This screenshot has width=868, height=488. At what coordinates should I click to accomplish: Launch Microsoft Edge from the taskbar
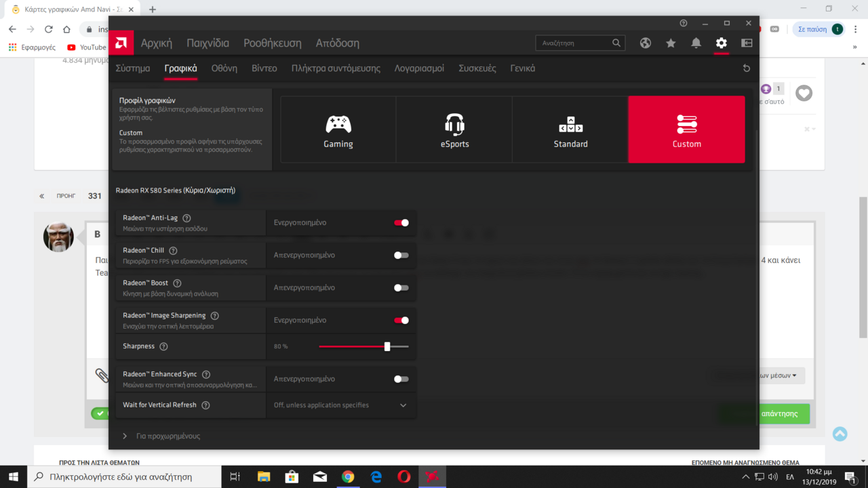pos(376,476)
